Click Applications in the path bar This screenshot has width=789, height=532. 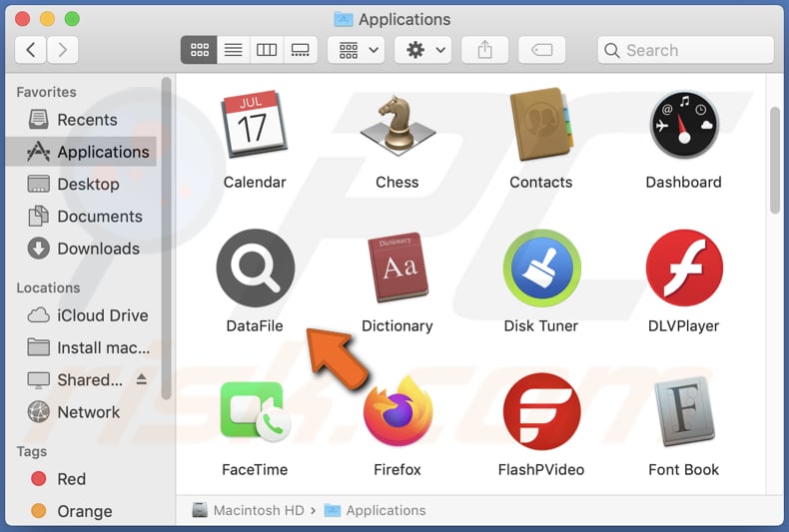[375, 510]
